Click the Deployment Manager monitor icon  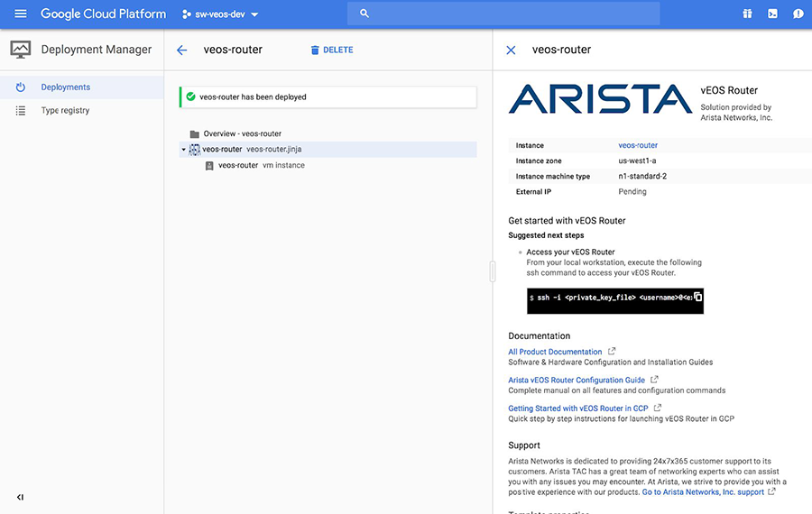(x=20, y=50)
